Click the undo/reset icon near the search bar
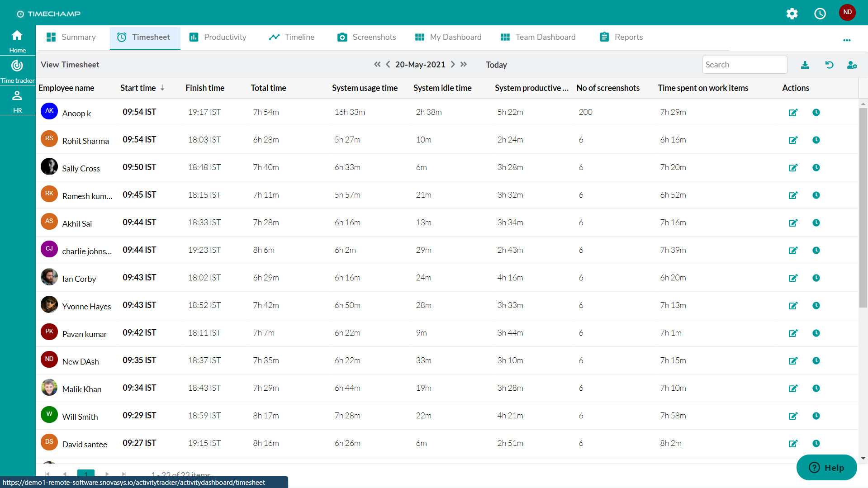868x488 pixels. coord(829,65)
